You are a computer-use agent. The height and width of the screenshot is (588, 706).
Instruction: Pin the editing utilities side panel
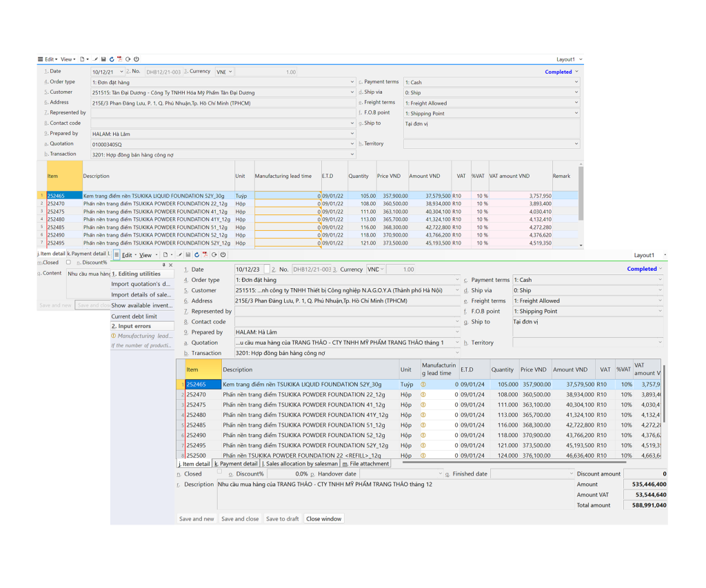coord(164,265)
